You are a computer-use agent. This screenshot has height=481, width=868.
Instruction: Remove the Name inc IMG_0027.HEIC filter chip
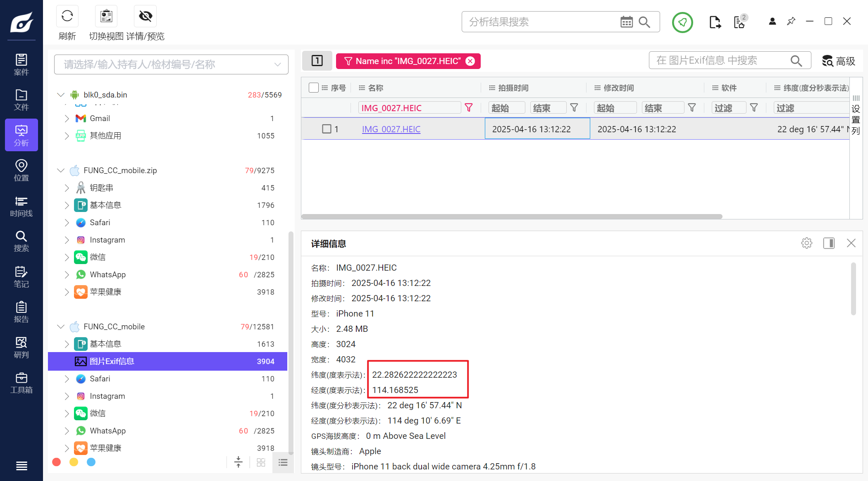470,61
